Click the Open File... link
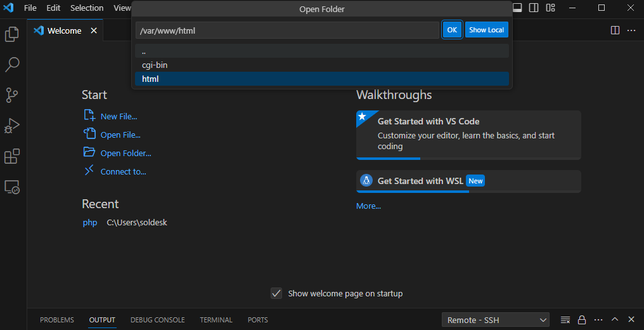Screen dimensions: 644x330 click(120, 135)
